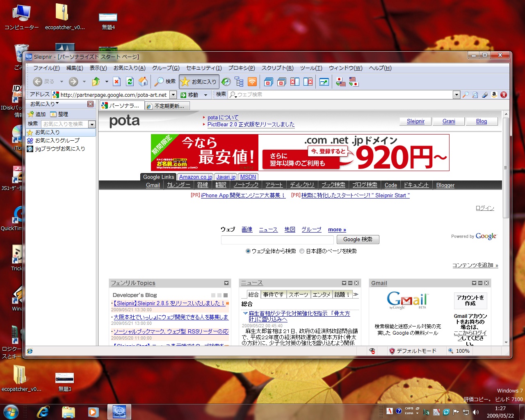Open Internet Explorer from the taskbar
Viewport: 525px width, 420px height.
[43, 411]
